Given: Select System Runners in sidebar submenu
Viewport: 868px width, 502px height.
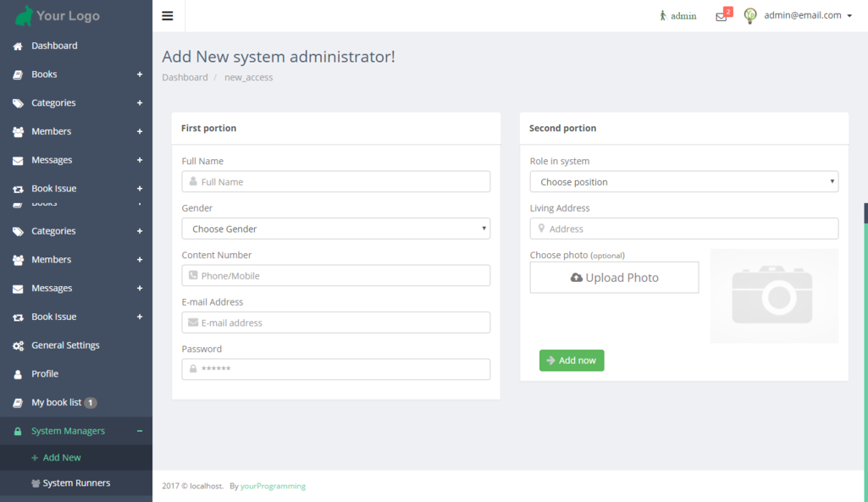Looking at the screenshot, I should coord(76,483).
